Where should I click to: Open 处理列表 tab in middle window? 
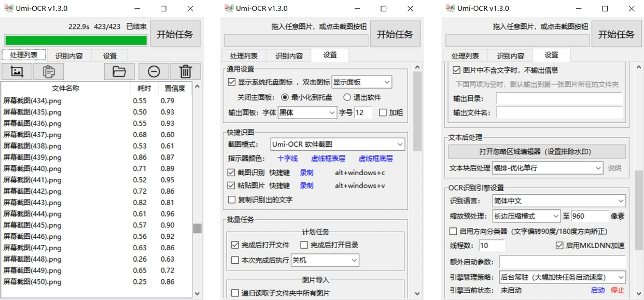(244, 56)
